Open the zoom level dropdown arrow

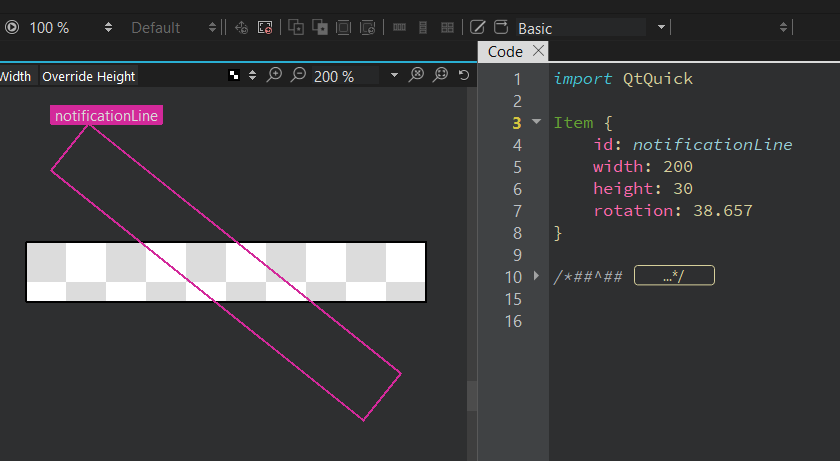click(x=394, y=75)
